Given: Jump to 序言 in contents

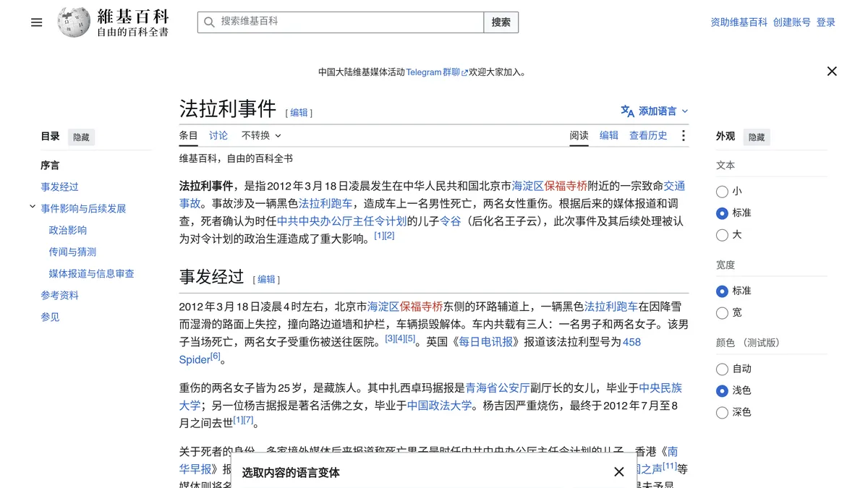Looking at the screenshot, I should (50, 165).
